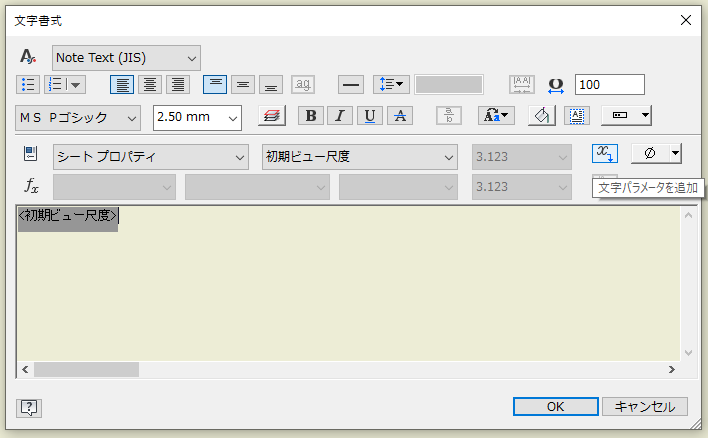This screenshot has width=708, height=438.
Task: Click the text box border icon
Action: point(577,116)
